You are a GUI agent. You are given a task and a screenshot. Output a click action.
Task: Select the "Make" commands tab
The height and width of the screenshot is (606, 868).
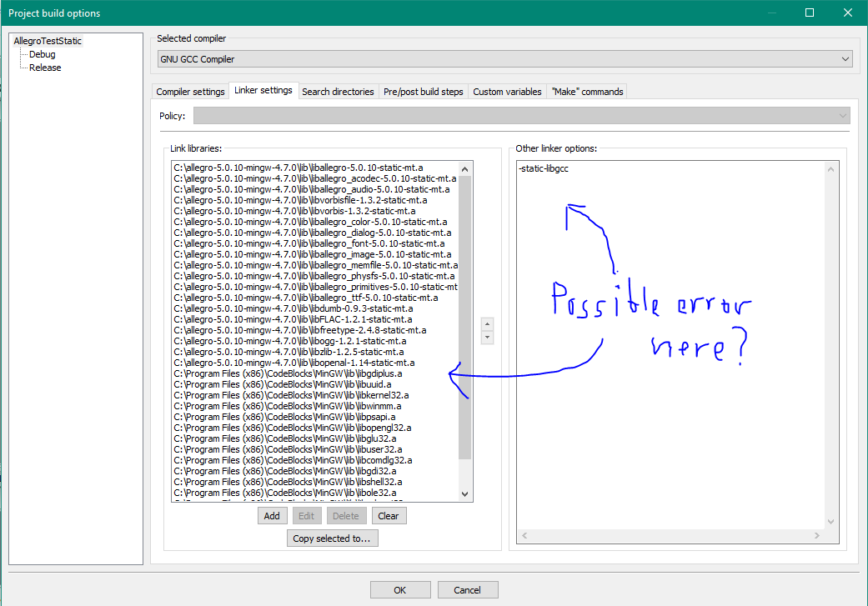[x=586, y=92]
